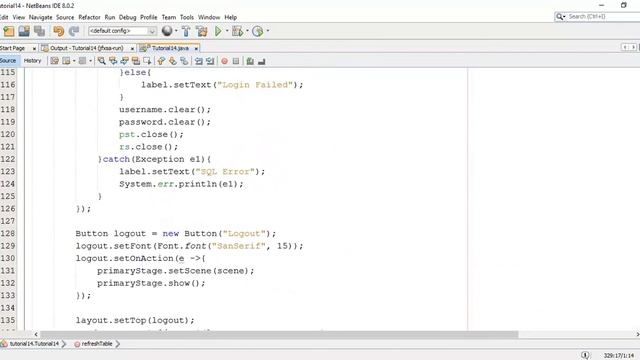Image resolution: width=640 pixels, height=360 pixels.
Task: Open the Navigate menu
Action: 40,17
